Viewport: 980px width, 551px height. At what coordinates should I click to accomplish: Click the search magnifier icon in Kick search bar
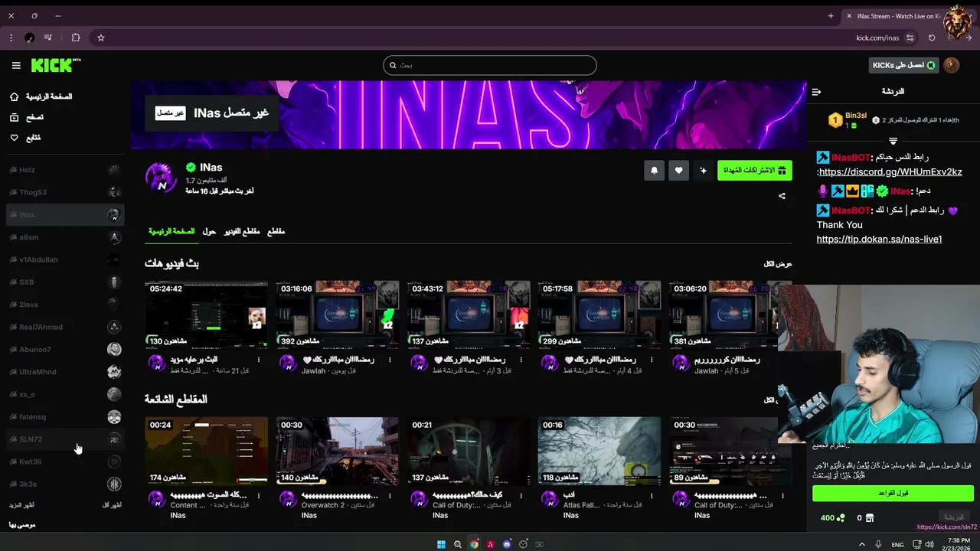(x=393, y=66)
